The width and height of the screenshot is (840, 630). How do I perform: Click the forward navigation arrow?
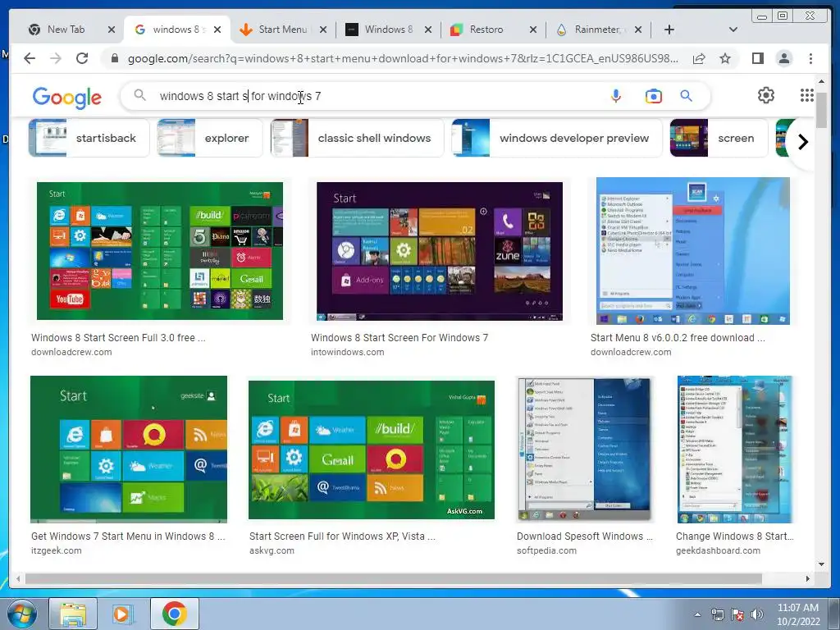point(56,58)
